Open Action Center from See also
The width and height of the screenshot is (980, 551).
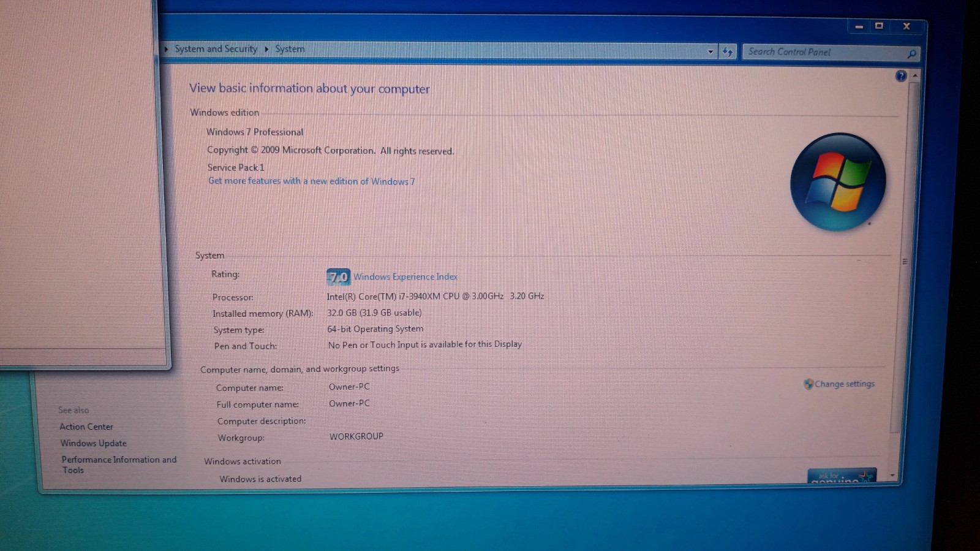[86, 427]
